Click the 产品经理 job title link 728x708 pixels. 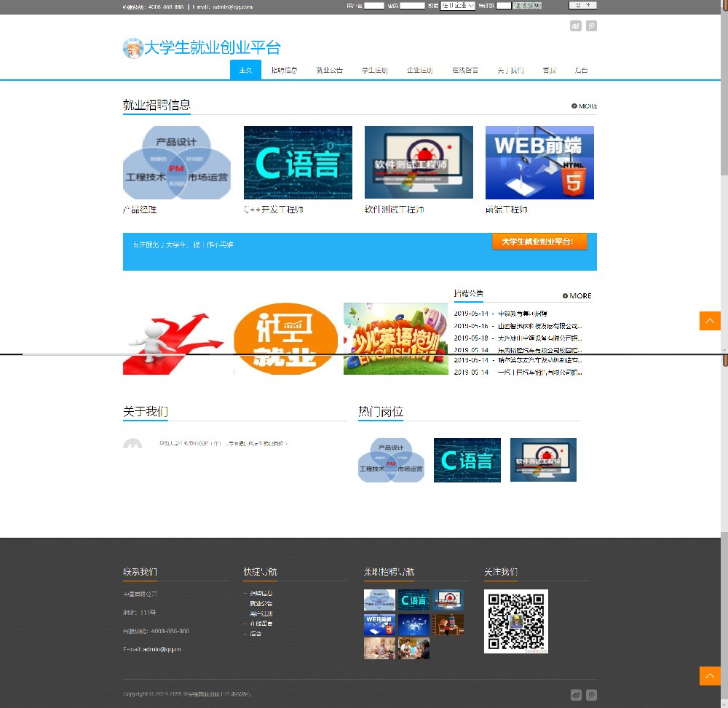coord(140,210)
